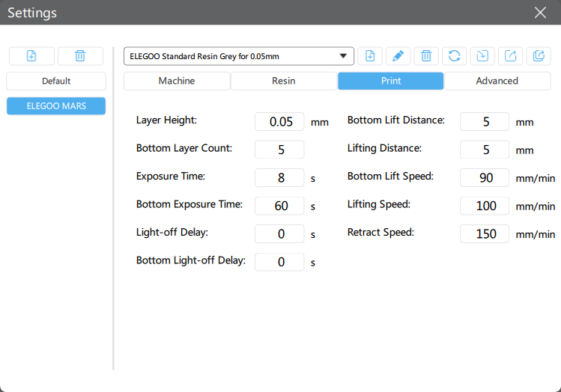Select the Print tab

coord(391,81)
